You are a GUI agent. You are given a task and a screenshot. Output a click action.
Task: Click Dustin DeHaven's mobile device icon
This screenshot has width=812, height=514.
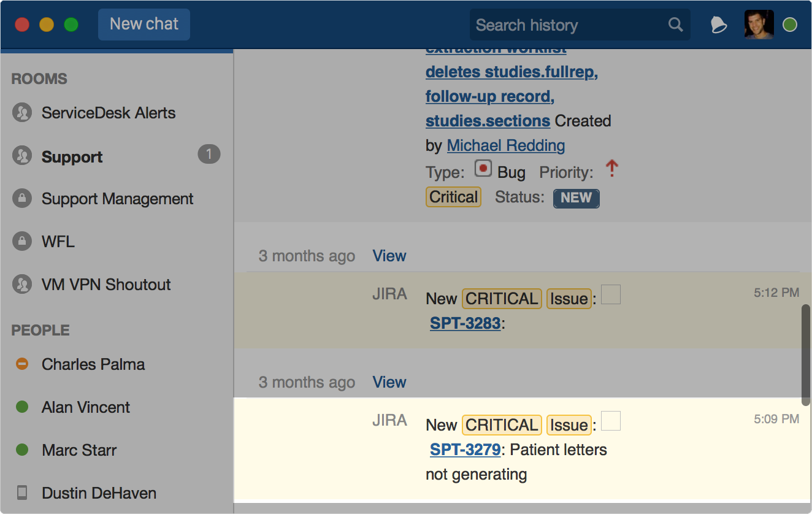(22, 493)
